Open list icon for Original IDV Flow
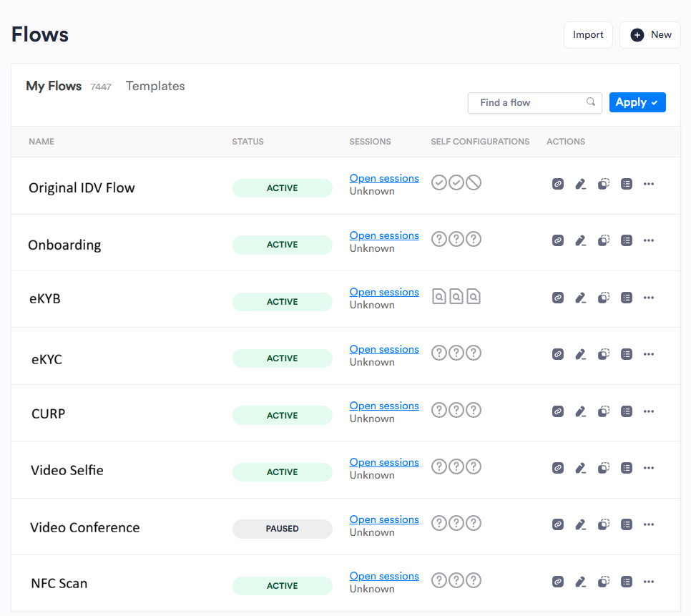Image resolution: width=691 pixels, height=616 pixels. [x=627, y=184]
